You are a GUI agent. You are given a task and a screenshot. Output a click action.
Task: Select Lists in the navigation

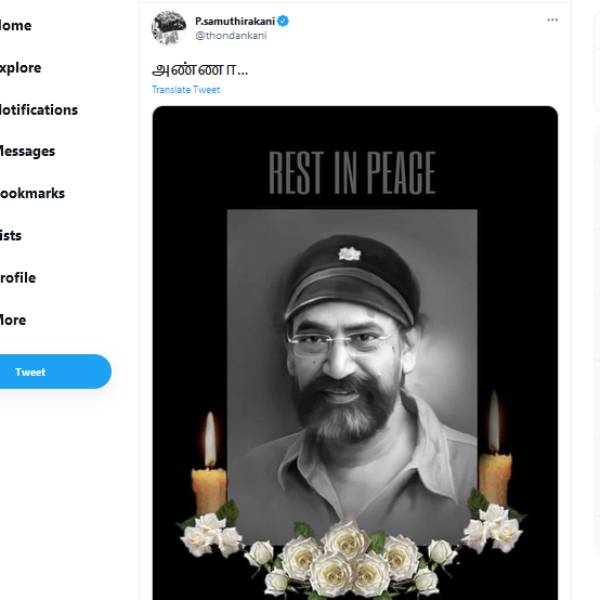10,236
